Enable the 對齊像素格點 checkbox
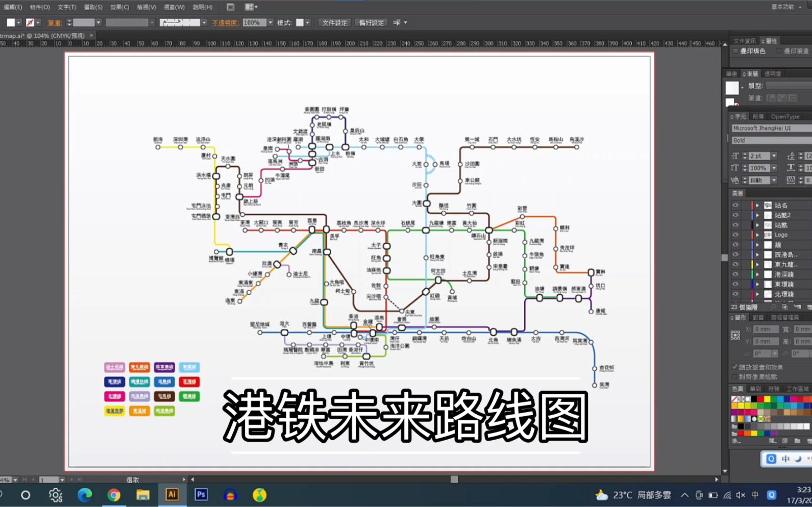The width and height of the screenshot is (812, 507). [735, 377]
